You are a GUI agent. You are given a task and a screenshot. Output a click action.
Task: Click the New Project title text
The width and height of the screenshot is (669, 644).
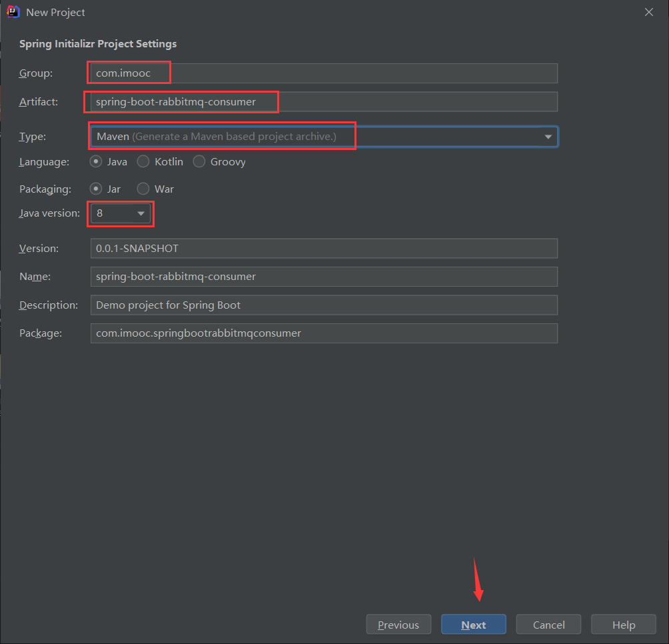coord(55,13)
